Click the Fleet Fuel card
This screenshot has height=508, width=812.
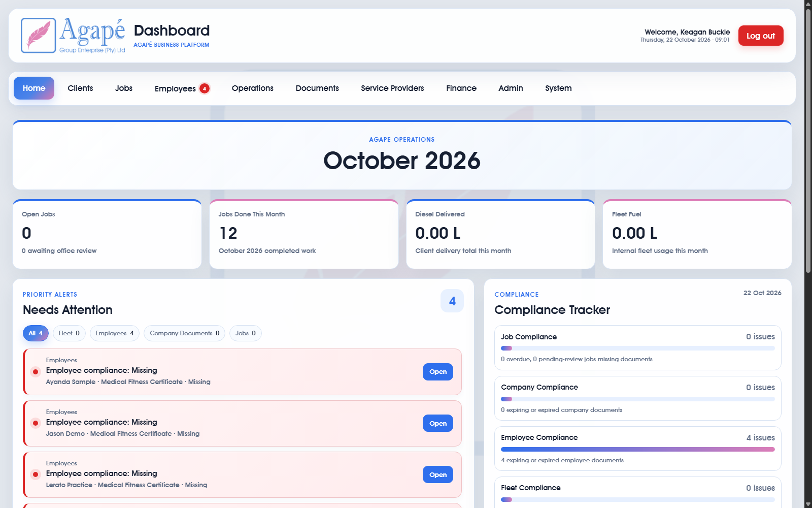pyautogui.click(x=697, y=234)
